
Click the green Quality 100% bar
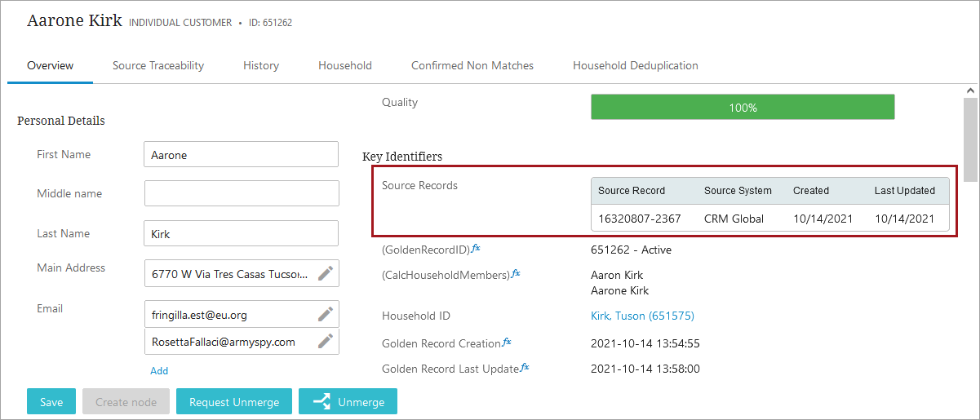pos(743,108)
